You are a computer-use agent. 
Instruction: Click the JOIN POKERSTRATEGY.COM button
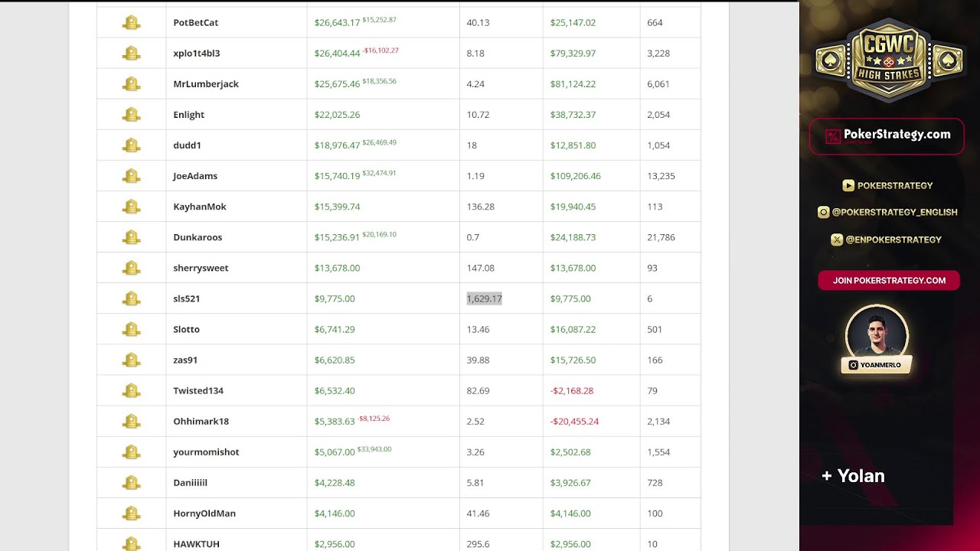[889, 280]
